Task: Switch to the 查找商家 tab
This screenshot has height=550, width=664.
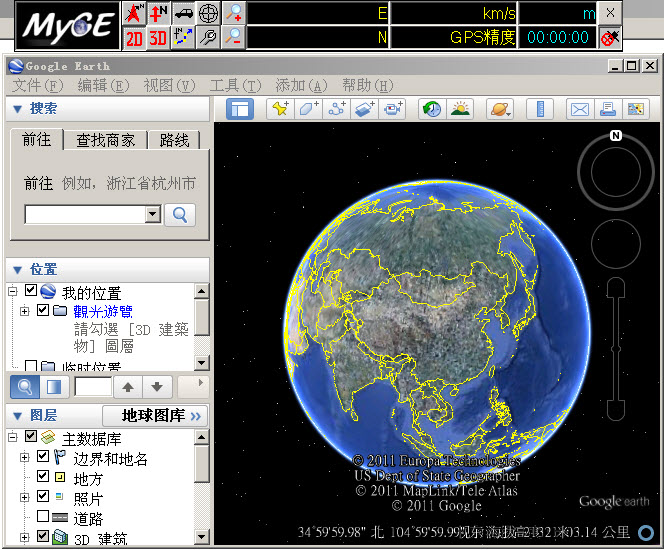Action: [x=105, y=140]
